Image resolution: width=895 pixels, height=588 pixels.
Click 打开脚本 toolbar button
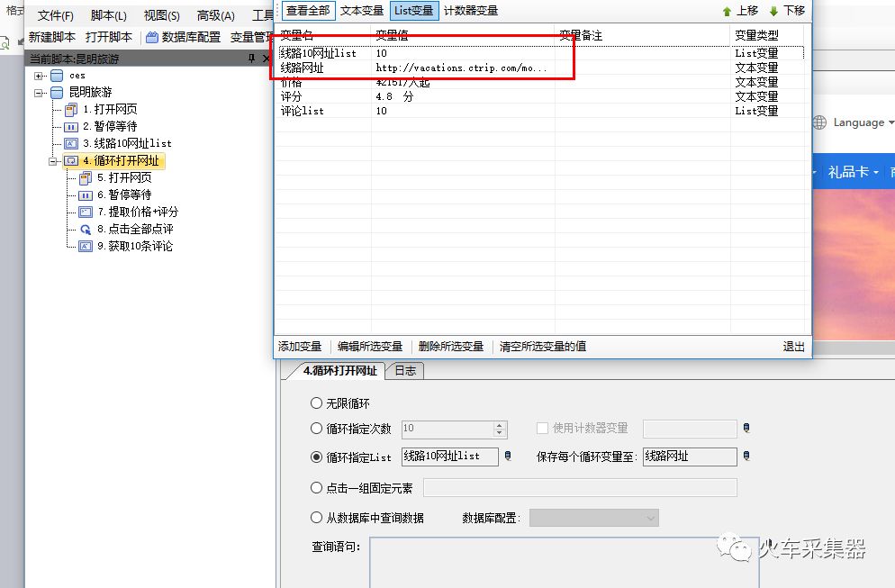[108, 37]
